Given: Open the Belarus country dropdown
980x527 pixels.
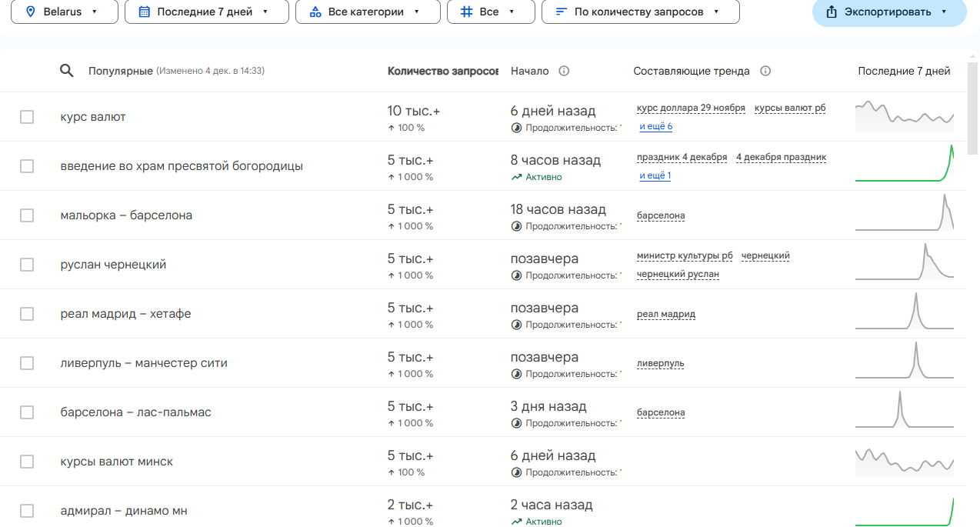Looking at the screenshot, I should click(65, 12).
